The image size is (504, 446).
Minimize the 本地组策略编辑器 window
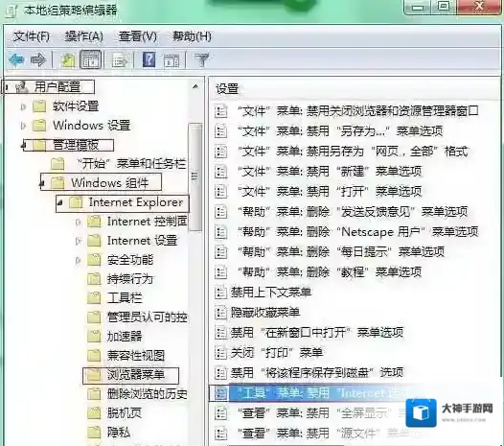tap(417, 7)
